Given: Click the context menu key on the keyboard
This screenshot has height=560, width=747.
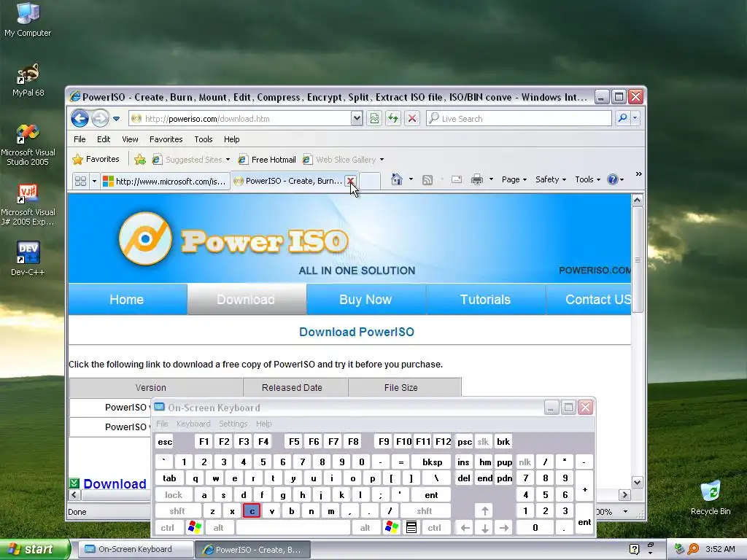Looking at the screenshot, I should (x=411, y=527).
